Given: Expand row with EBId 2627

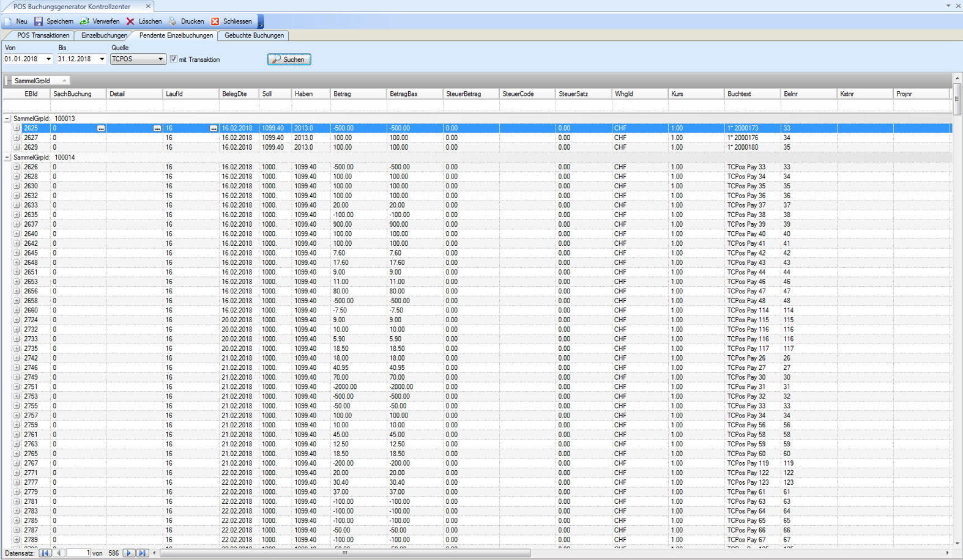Looking at the screenshot, I should click(17, 138).
